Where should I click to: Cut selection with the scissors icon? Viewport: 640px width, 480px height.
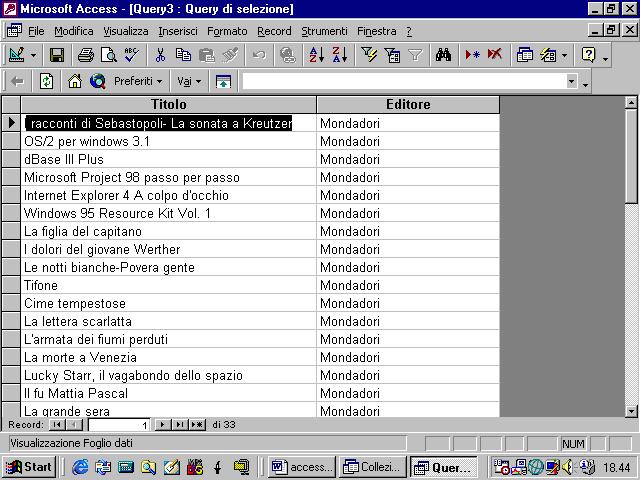160,55
